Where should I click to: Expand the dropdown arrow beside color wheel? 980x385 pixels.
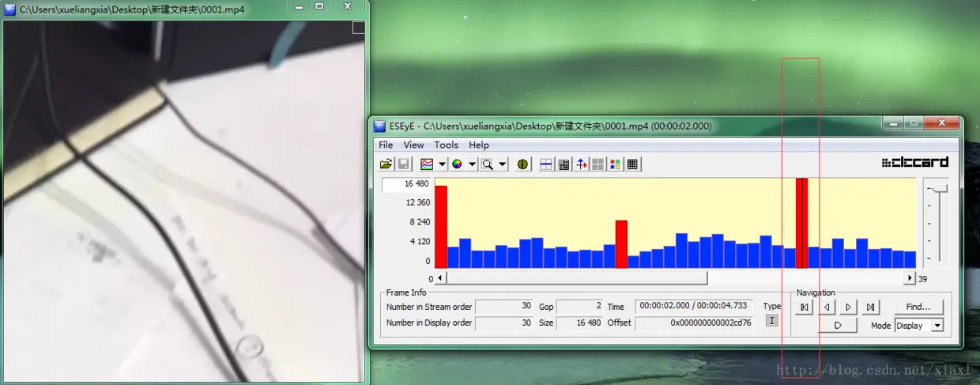point(472,164)
